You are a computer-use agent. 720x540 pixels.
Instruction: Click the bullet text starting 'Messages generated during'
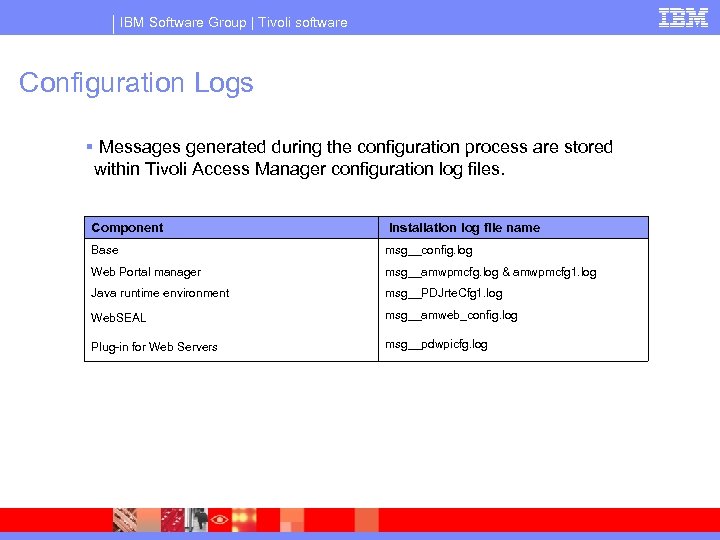[x=353, y=158]
